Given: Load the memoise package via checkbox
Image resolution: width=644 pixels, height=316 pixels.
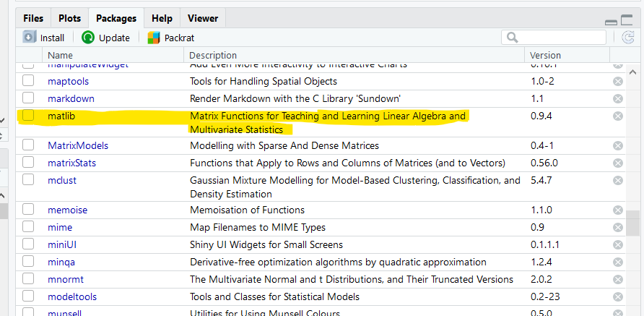Looking at the screenshot, I should [28, 210].
